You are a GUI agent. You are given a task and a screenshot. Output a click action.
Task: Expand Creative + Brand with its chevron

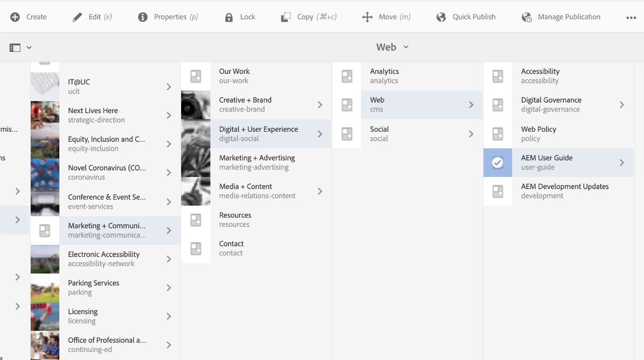[320, 105]
